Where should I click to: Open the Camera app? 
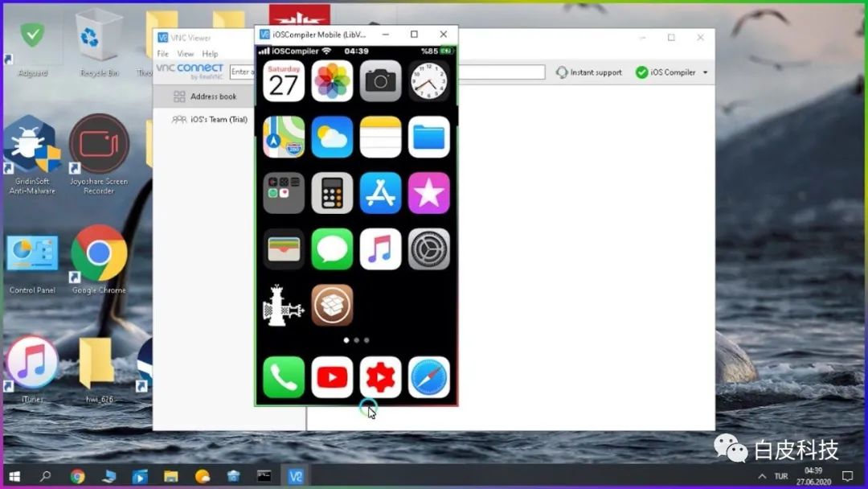[380, 80]
